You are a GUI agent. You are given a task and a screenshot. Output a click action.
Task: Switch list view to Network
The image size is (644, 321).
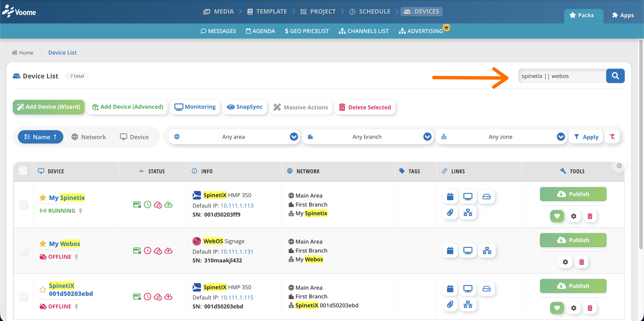89,137
